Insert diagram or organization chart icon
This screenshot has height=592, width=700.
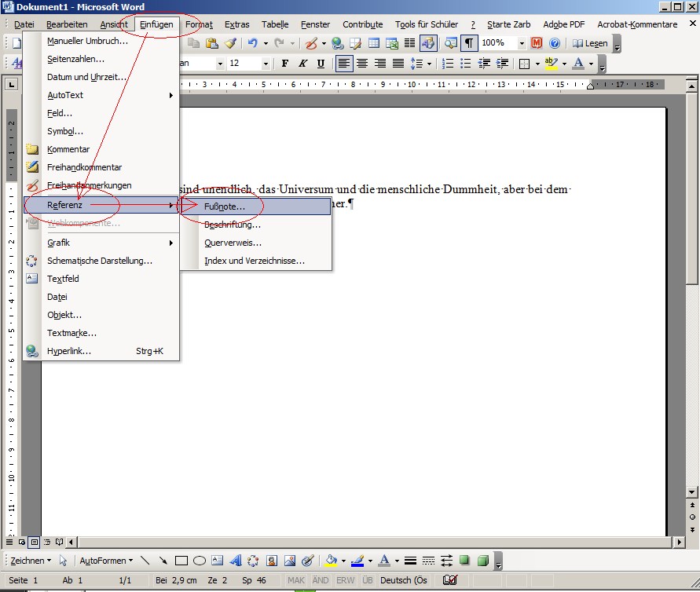tap(253, 561)
